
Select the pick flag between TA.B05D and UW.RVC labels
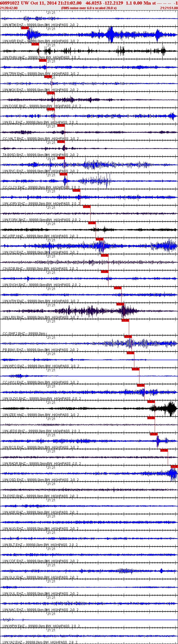coord(61,158)
